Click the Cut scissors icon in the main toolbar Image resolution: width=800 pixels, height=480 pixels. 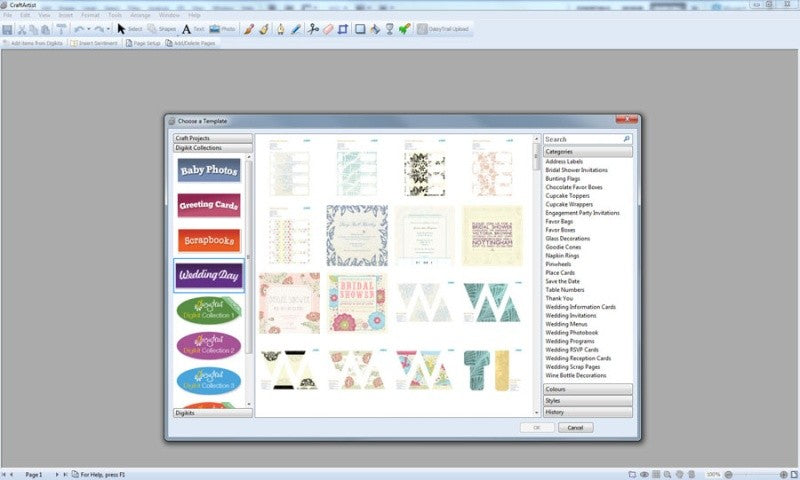(x=21, y=30)
